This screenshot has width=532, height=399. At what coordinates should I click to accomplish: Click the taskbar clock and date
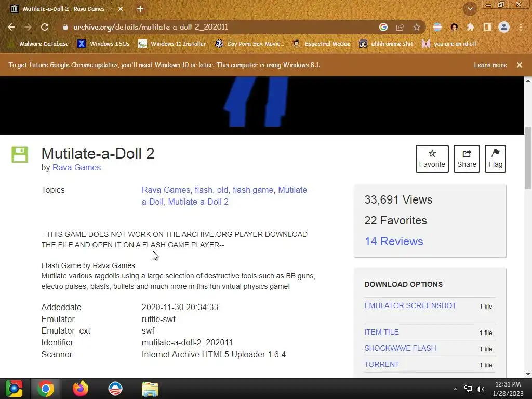508,389
